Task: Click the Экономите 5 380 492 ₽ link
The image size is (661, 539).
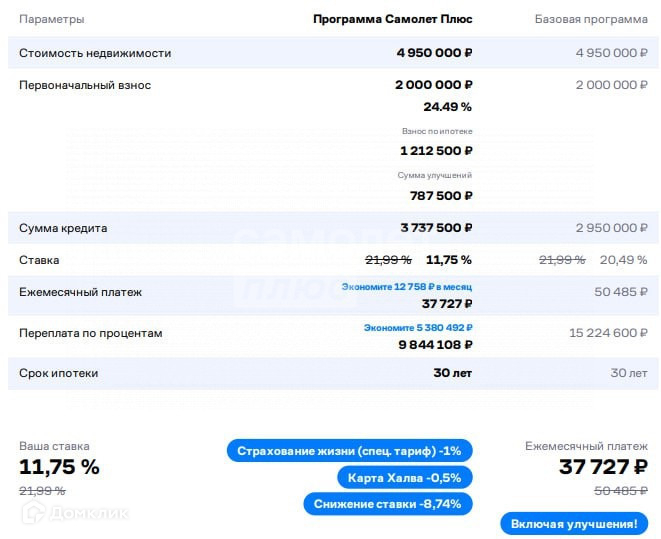Action: (418, 327)
